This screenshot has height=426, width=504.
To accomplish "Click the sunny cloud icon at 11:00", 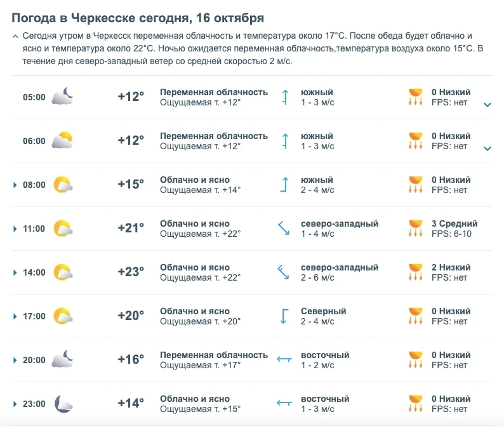I will [63, 229].
